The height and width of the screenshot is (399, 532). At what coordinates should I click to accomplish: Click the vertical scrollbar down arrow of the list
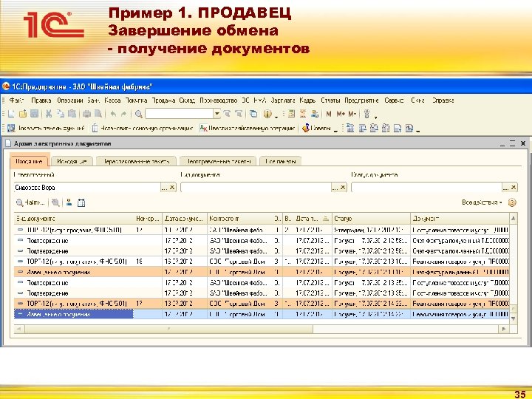[514, 318]
